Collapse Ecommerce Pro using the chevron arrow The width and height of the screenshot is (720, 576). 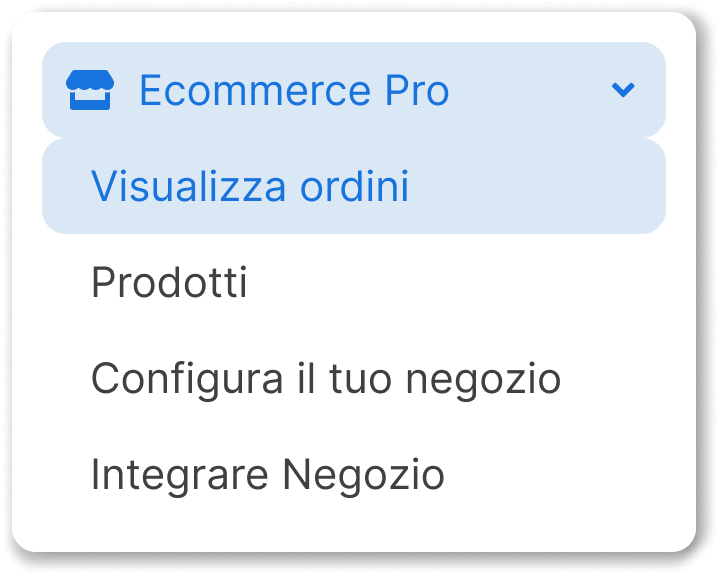(x=623, y=90)
